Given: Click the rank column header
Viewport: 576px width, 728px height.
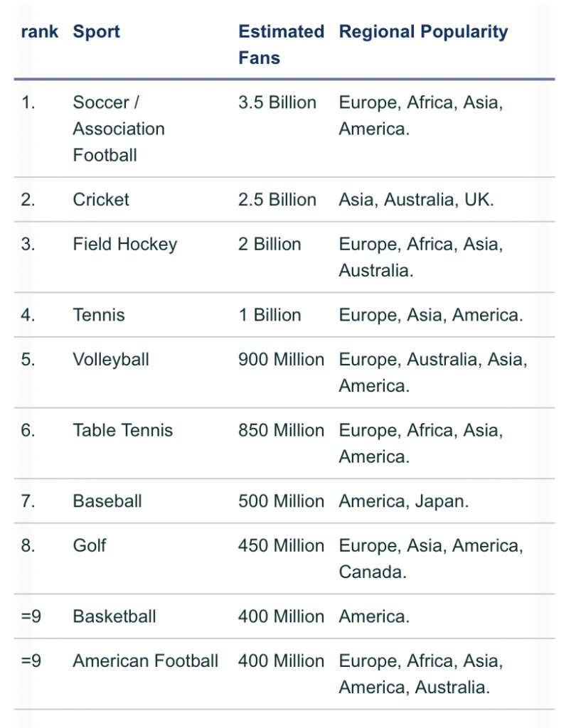Looking at the screenshot, I should (40, 31).
